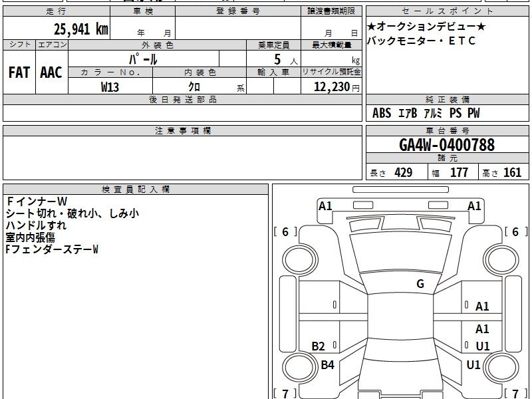Select the アルミ equipment entry
532x399 pixels.
[x=434, y=113]
